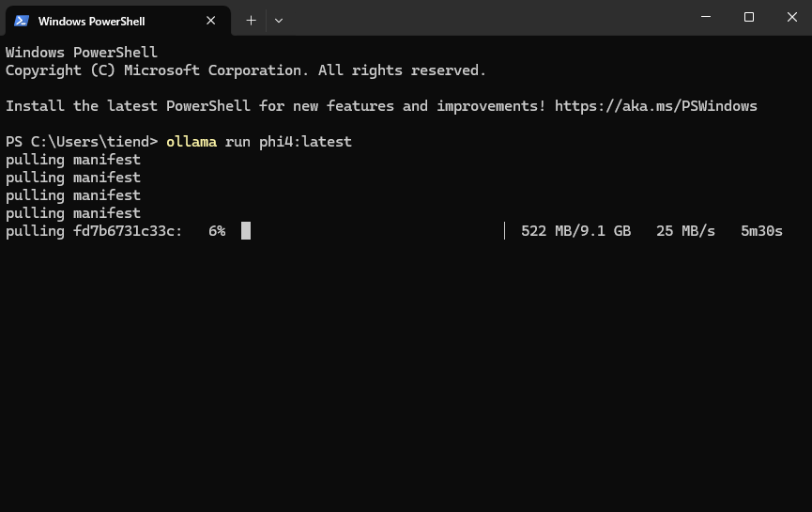Image resolution: width=812 pixels, height=512 pixels.
Task: Maximize the terminal window
Action: tap(749, 17)
